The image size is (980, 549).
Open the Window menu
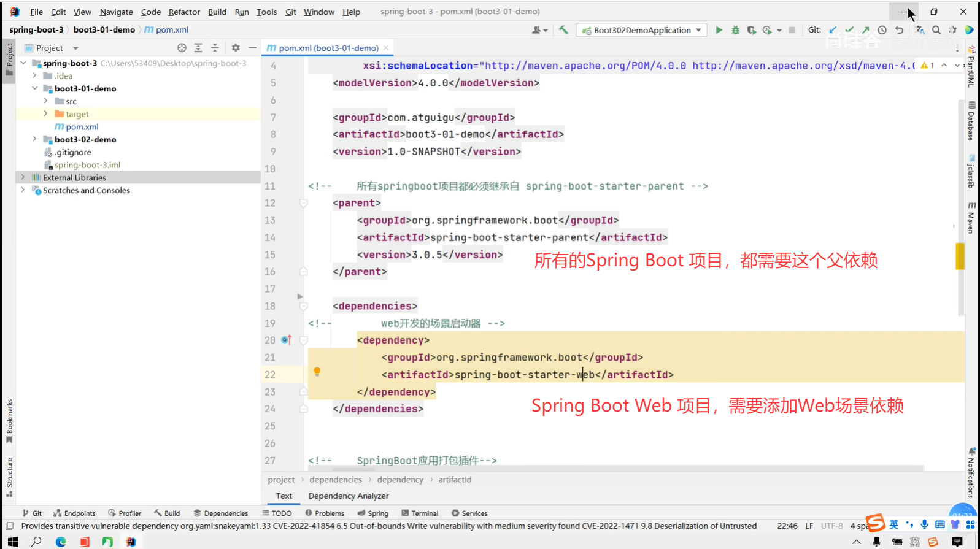pos(319,12)
